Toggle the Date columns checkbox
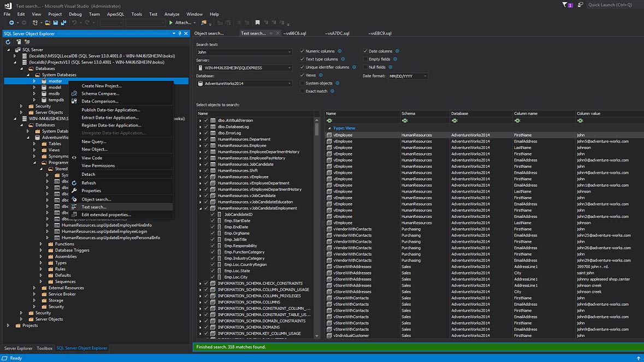This screenshot has width=644, height=362. [x=365, y=51]
